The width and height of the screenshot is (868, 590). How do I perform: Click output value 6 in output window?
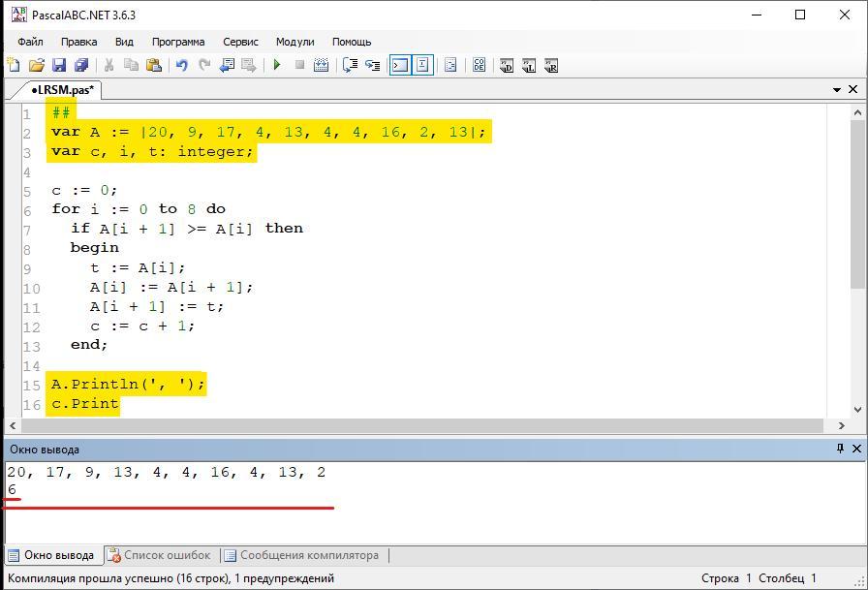coord(12,490)
